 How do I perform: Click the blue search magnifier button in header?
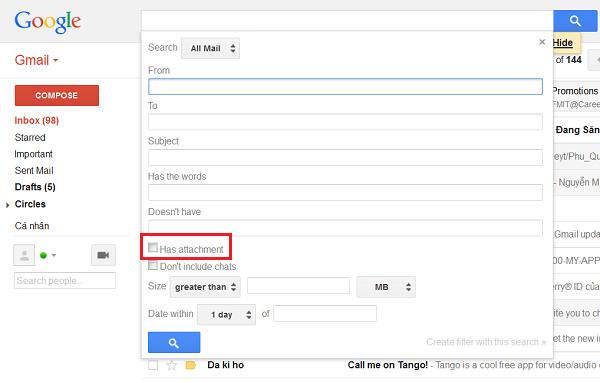click(575, 21)
